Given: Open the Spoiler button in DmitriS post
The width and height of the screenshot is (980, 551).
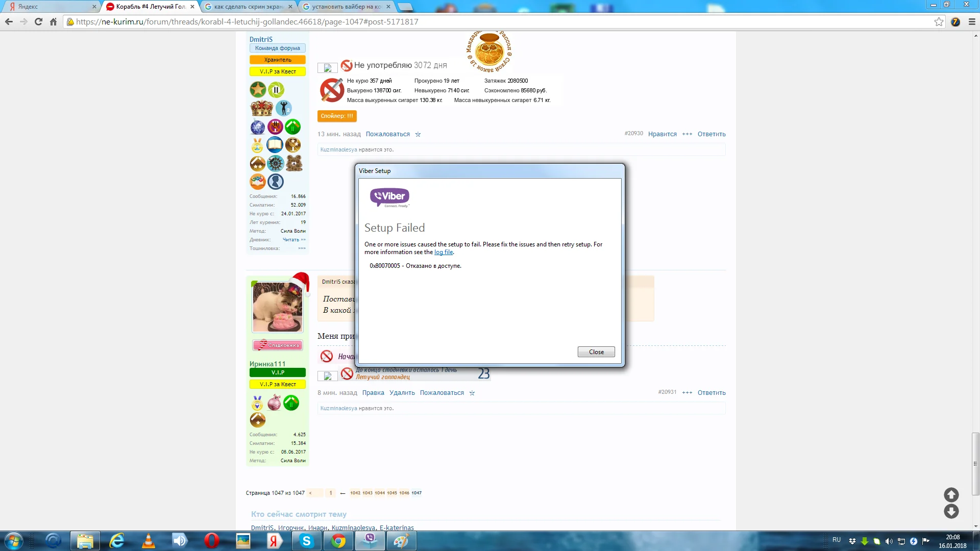Looking at the screenshot, I should 337,116.
